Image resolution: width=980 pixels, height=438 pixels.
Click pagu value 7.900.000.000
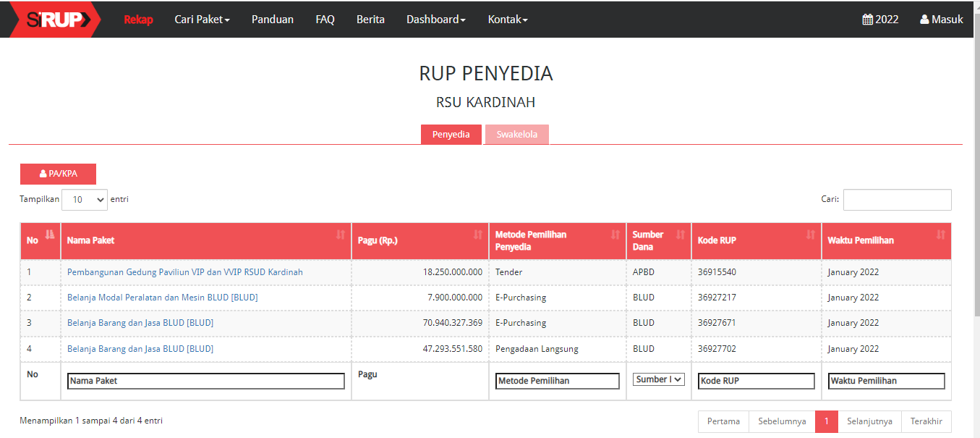coord(456,298)
